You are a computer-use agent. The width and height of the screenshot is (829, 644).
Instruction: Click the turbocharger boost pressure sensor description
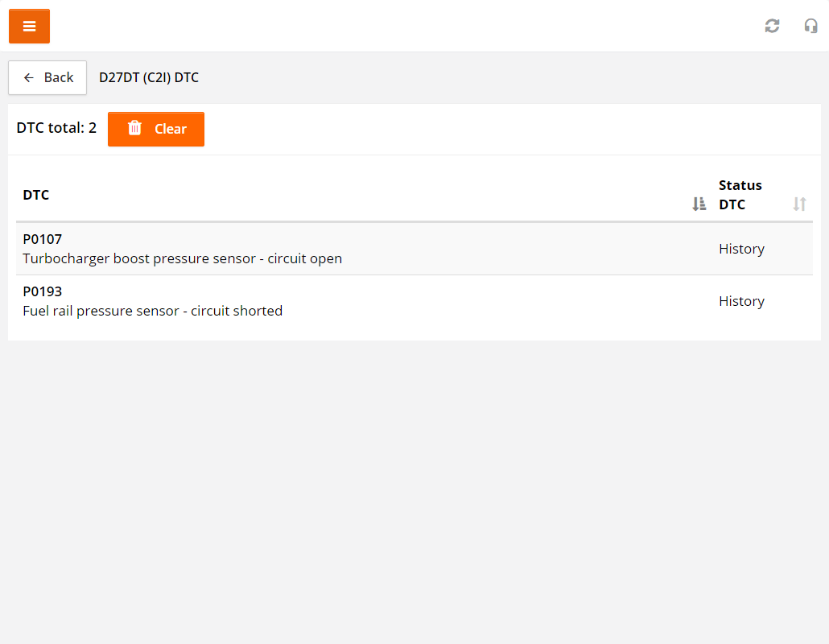click(x=182, y=258)
